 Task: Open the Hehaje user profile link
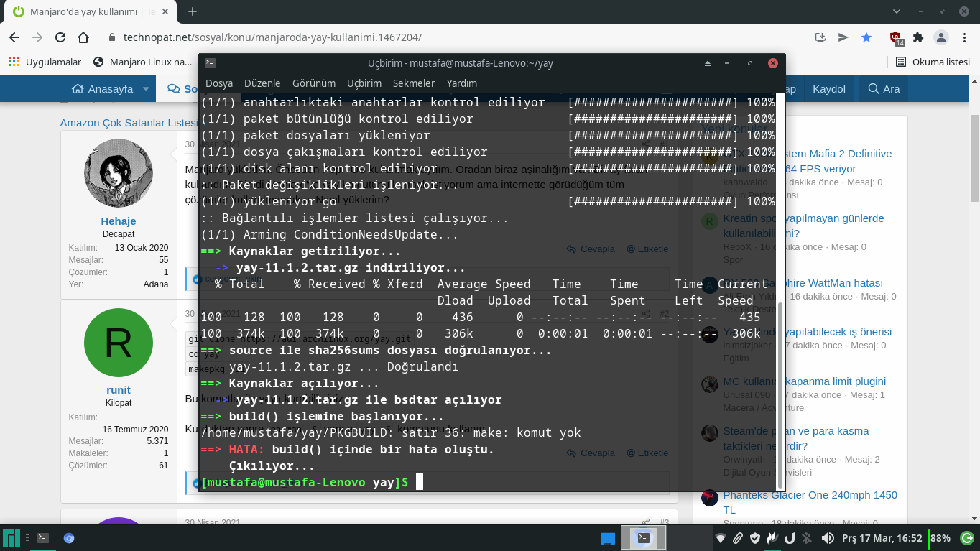tap(119, 221)
